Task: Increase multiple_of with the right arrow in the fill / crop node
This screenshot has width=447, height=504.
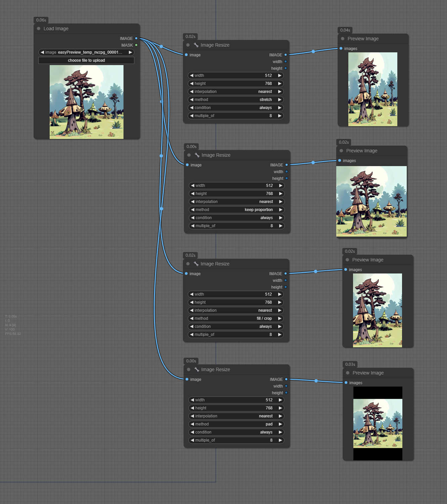Action: point(280,335)
